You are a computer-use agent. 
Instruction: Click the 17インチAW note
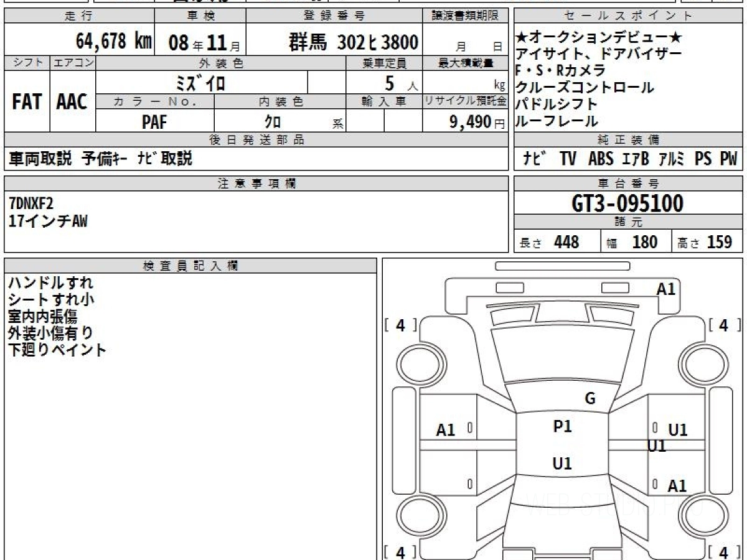(x=48, y=220)
